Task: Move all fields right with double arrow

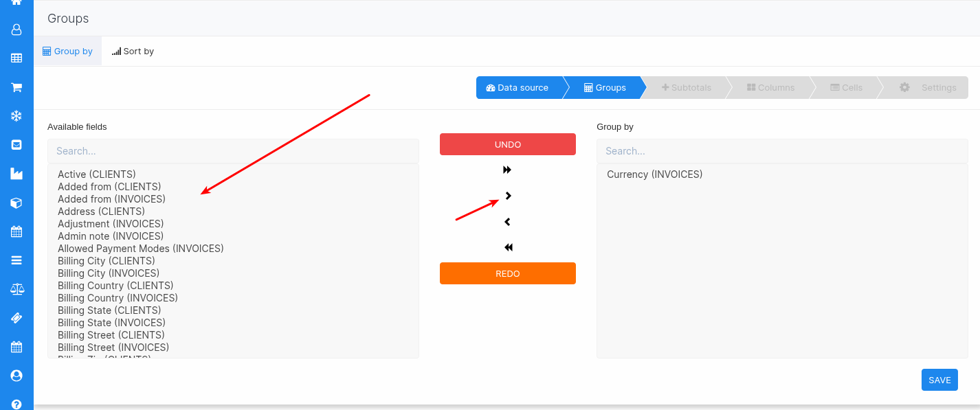Action: click(x=507, y=170)
